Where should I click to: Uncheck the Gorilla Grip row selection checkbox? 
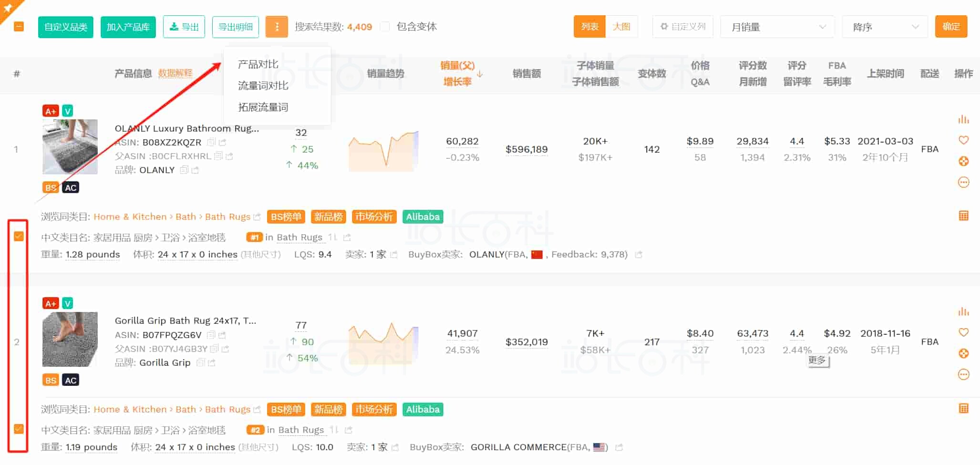[x=19, y=428]
